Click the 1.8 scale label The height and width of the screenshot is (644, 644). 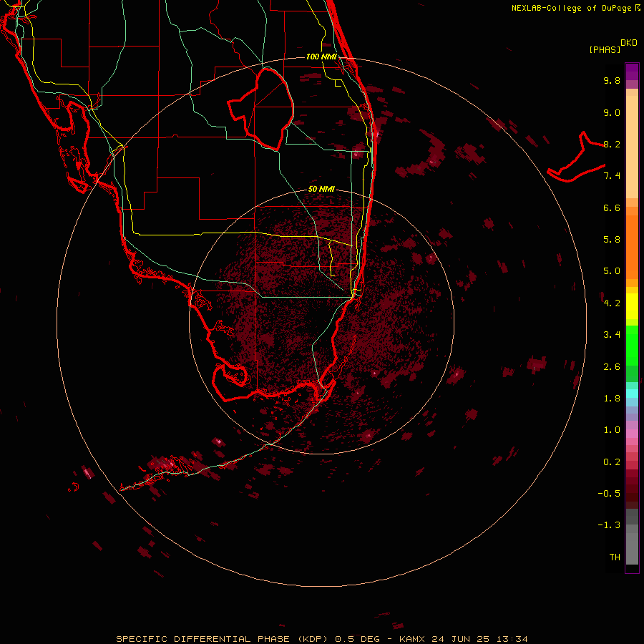click(x=612, y=399)
